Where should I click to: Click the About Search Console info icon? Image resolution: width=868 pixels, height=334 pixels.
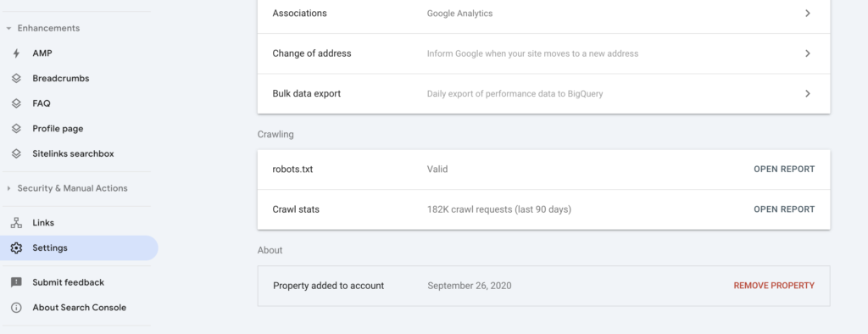tap(17, 308)
